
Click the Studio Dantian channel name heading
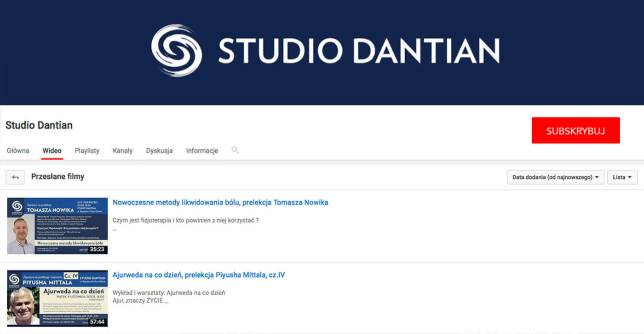[39, 125]
